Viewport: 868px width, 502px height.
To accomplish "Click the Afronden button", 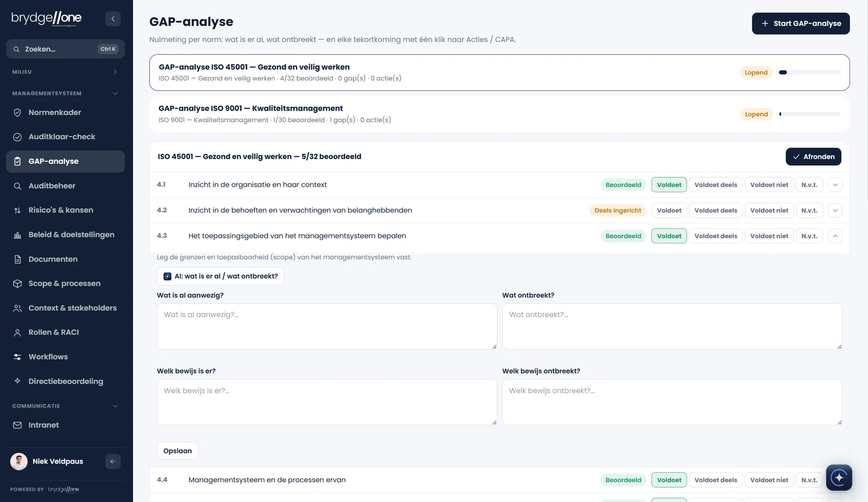I will point(813,156).
